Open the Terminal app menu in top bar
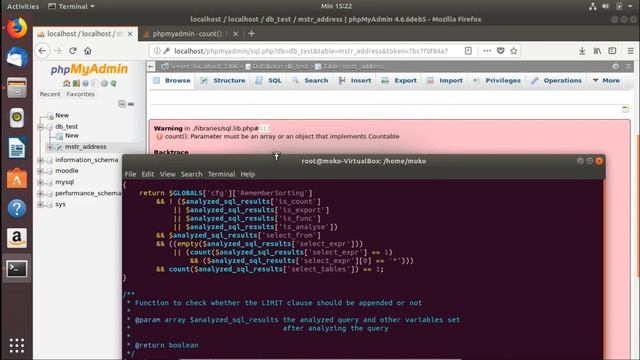640x360 pixels. 71,6
